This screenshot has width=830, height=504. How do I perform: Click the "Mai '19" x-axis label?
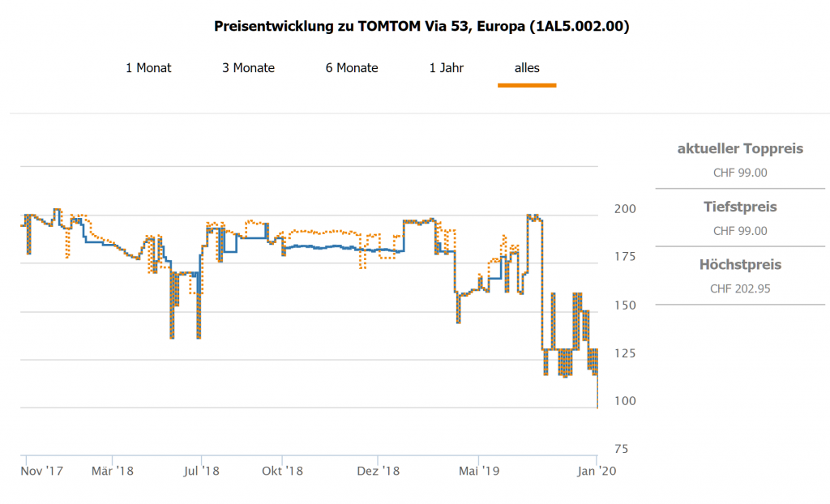(479, 470)
